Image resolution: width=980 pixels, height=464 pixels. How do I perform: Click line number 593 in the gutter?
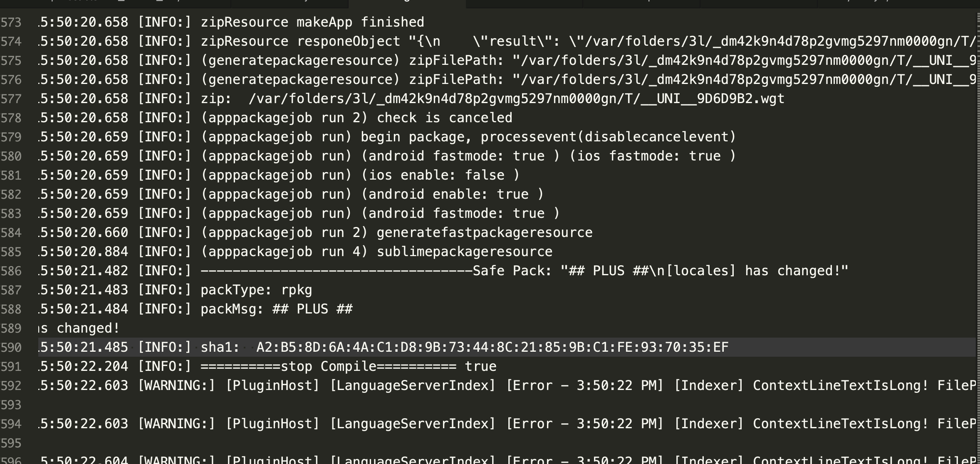tap(11, 405)
